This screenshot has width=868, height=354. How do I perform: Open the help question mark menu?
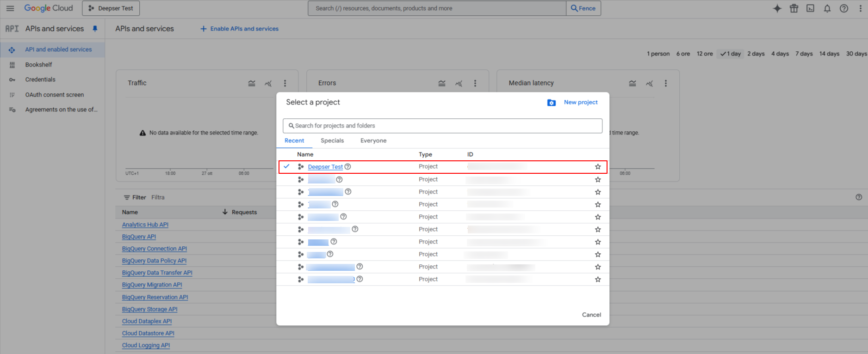click(844, 8)
